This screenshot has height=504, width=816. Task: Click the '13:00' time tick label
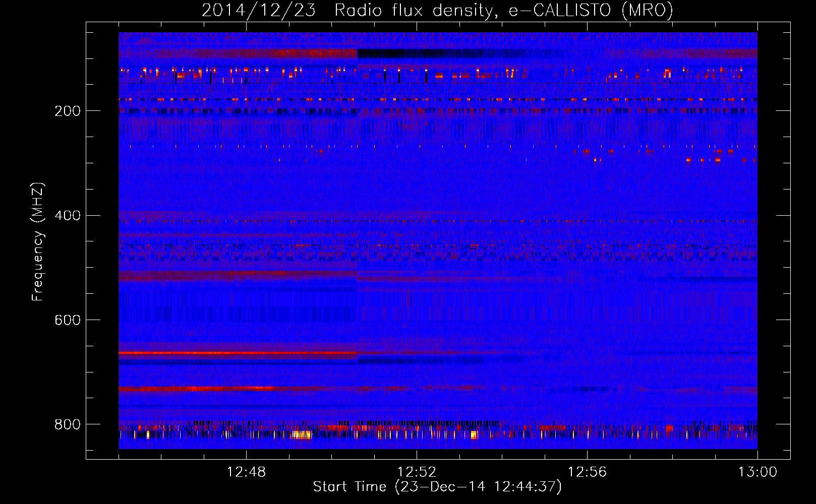pos(757,472)
